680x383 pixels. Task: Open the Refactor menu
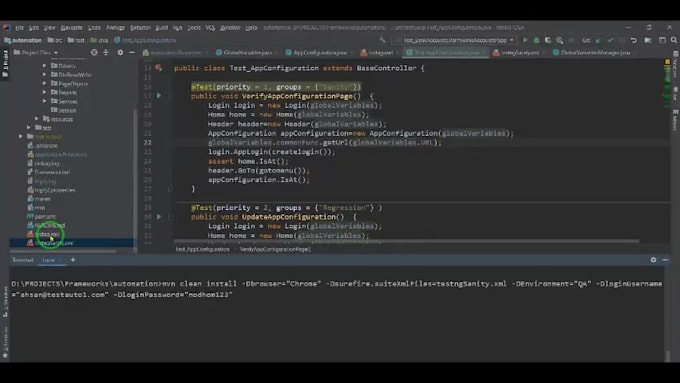click(141, 27)
